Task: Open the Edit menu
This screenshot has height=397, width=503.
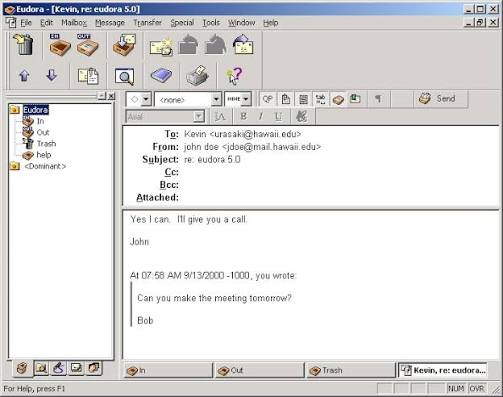Action: coord(46,23)
